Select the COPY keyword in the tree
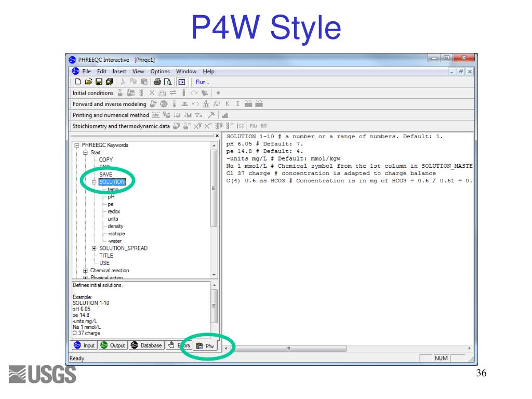Screen dimensions: 532x399 106,160
